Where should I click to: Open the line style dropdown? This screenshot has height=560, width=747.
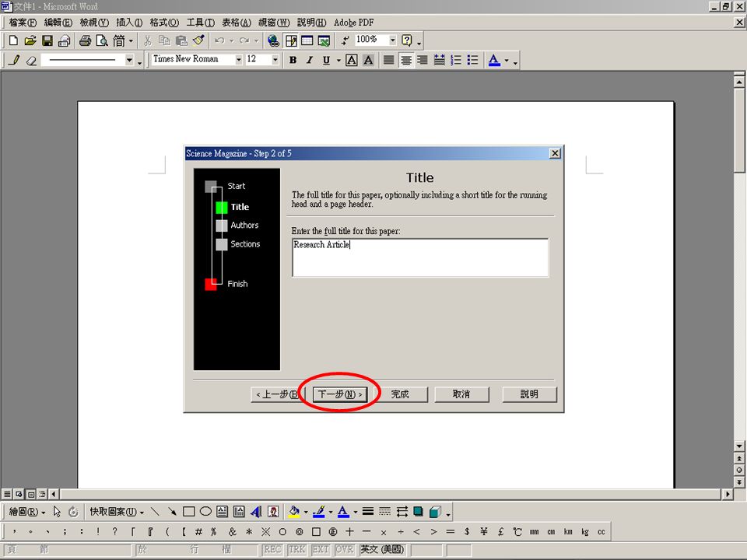[x=129, y=60]
